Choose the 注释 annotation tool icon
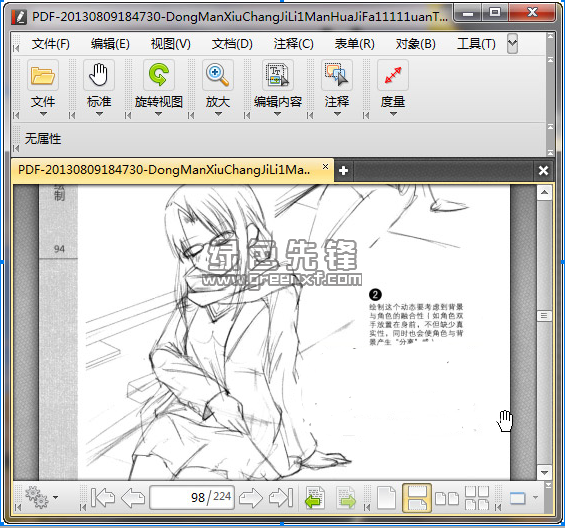Screen dimensions: 565x528 coord(337,75)
